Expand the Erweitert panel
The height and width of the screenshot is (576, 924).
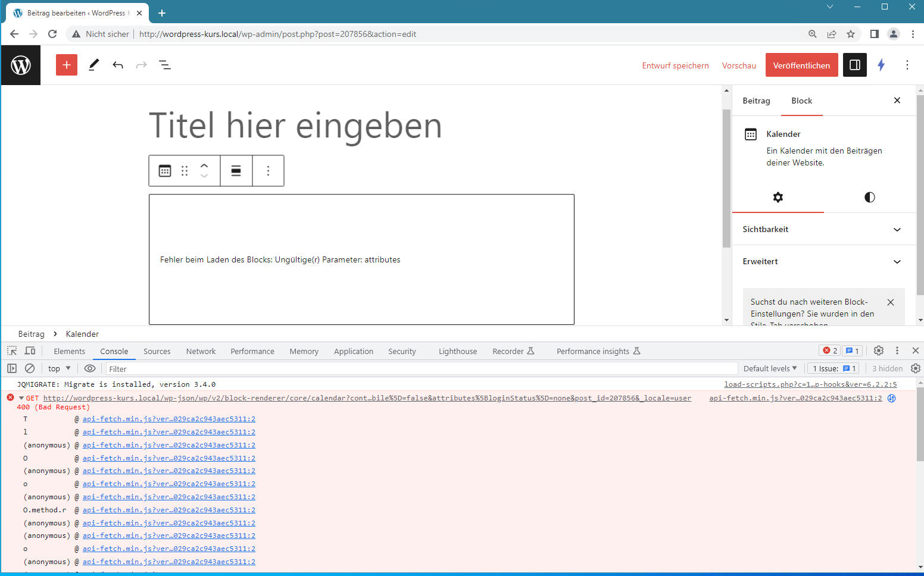click(823, 261)
